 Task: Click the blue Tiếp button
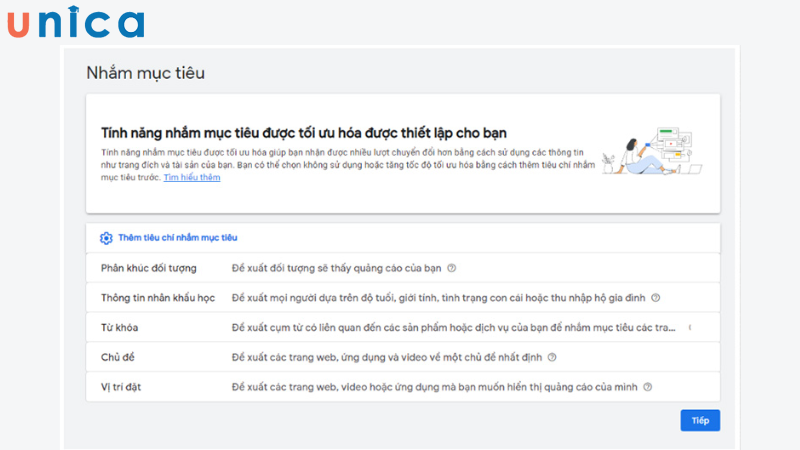click(700, 420)
